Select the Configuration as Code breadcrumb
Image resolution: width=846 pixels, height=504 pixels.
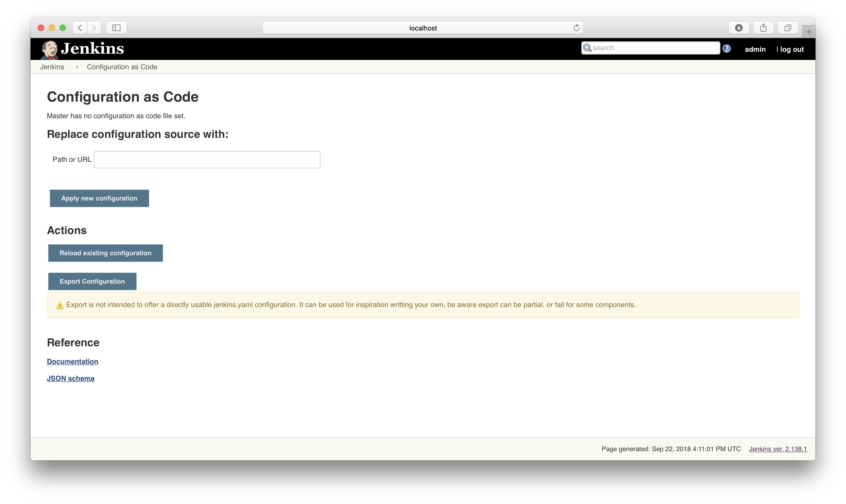pos(122,66)
